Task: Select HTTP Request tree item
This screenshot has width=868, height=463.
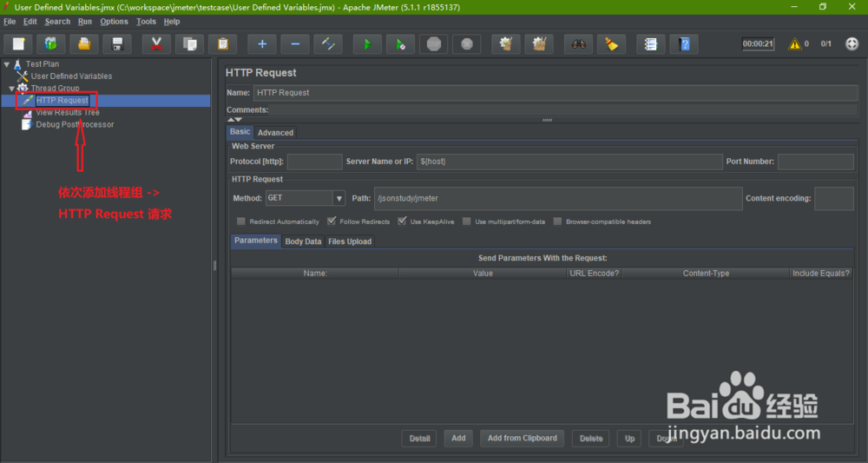Action: [62, 100]
